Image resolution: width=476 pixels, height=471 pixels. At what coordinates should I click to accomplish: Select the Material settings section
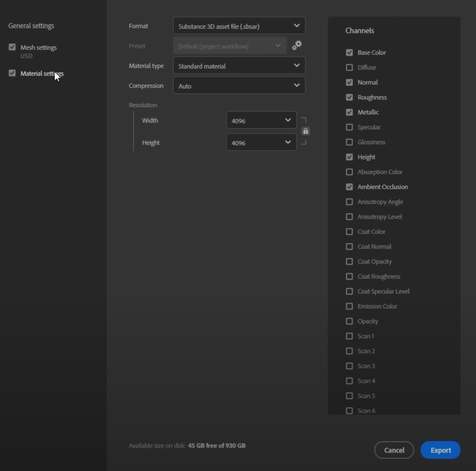tap(42, 74)
